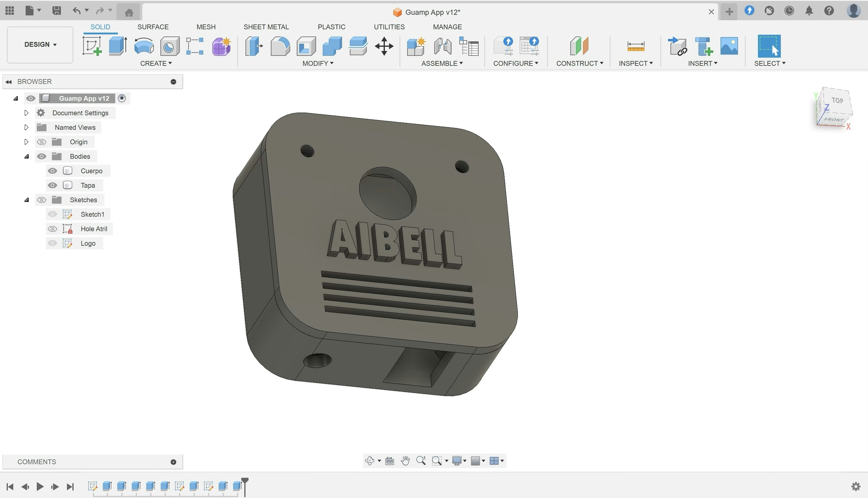Toggle visibility of Tapa body

pyautogui.click(x=52, y=185)
